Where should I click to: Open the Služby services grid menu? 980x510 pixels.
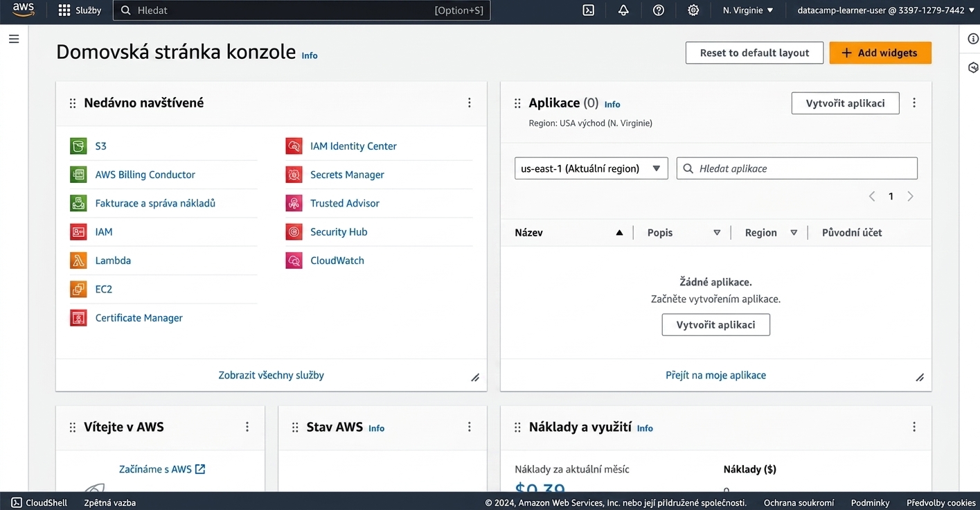click(x=80, y=10)
